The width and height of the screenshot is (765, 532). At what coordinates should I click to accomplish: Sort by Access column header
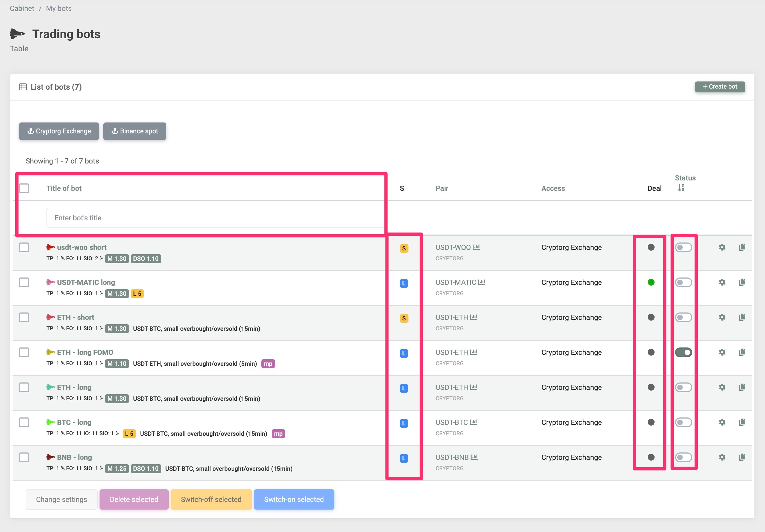click(x=553, y=188)
